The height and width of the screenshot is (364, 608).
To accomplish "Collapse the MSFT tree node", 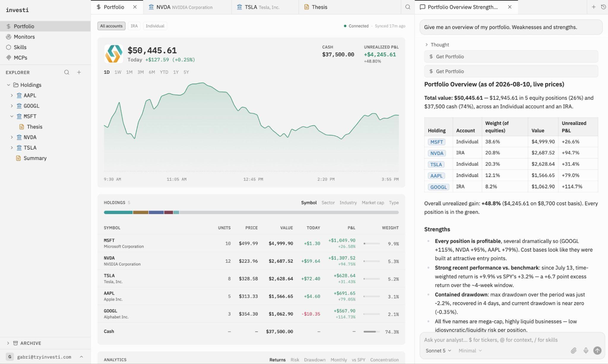I will tap(12, 116).
